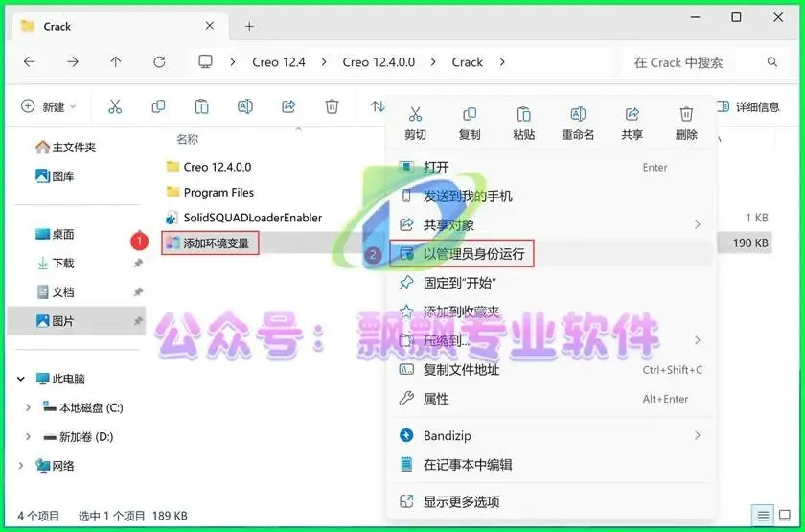
Task: Click the toolbar Copy icon
Action: tap(159, 106)
